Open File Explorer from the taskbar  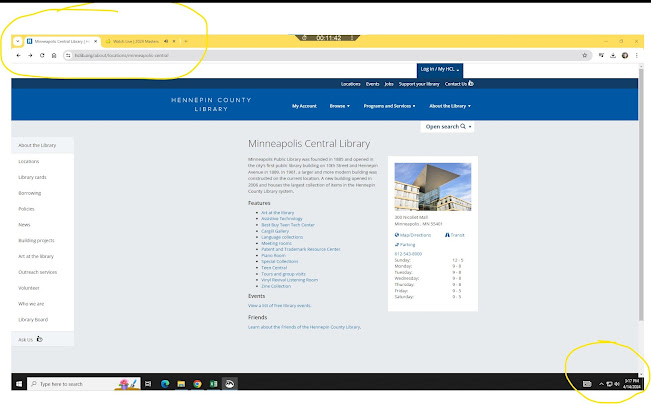click(181, 384)
